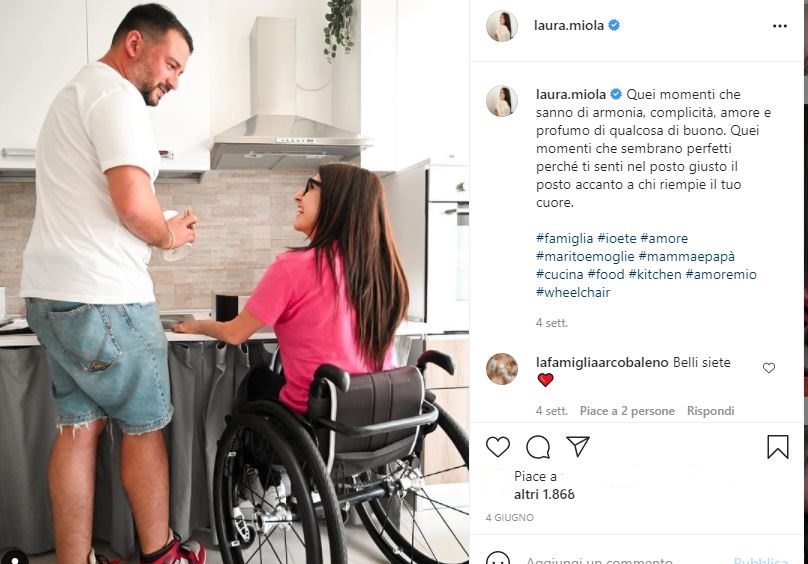This screenshot has width=808, height=564.
Task: Click laura.miola avatar beside the caption
Action: click(x=501, y=101)
